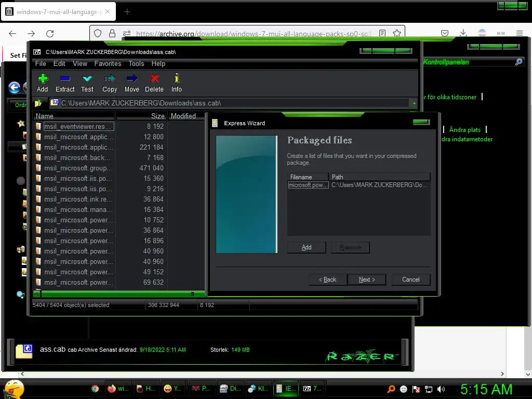Click the Kontrollpanelen search magnifier icon
This screenshot has height=399, width=532.
tap(519, 62)
